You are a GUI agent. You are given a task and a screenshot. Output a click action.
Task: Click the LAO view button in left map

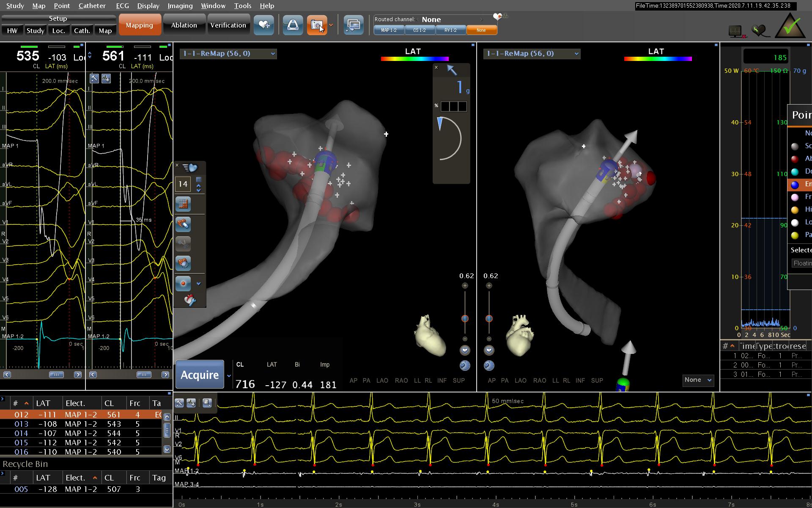382,381
